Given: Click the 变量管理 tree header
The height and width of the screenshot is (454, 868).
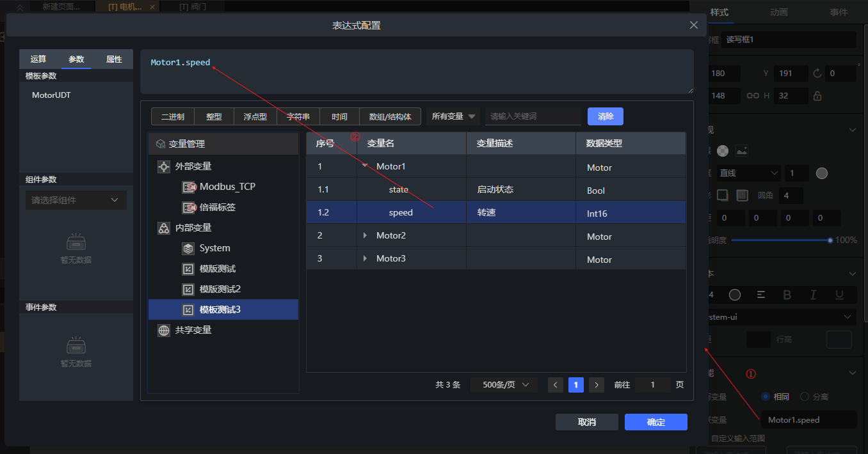Looking at the screenshot, I should [223, 144].
